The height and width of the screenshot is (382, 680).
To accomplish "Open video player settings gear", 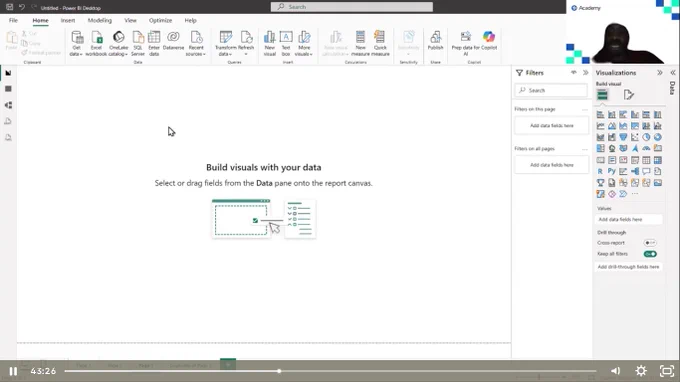I will pyautogui.click(x=641, y=371).
